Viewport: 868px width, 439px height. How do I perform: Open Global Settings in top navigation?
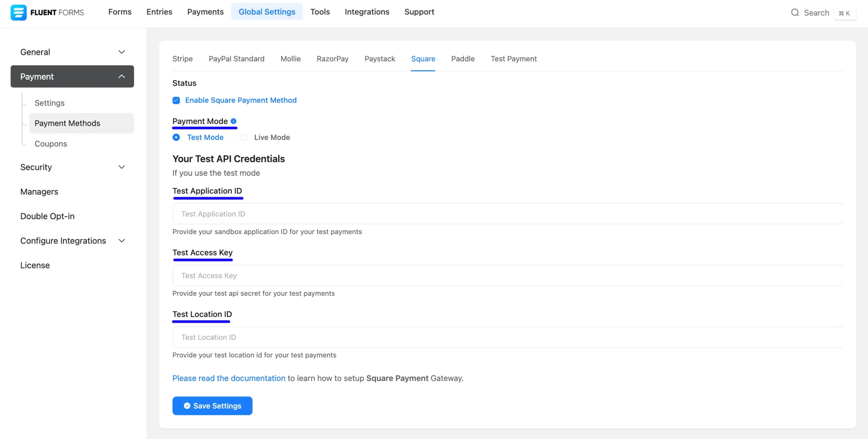[267, 12]
